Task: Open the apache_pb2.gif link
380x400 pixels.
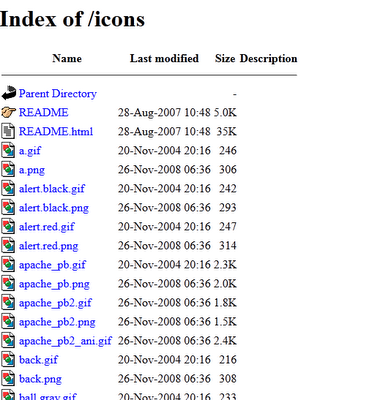Action: click(x=55, y=303)
